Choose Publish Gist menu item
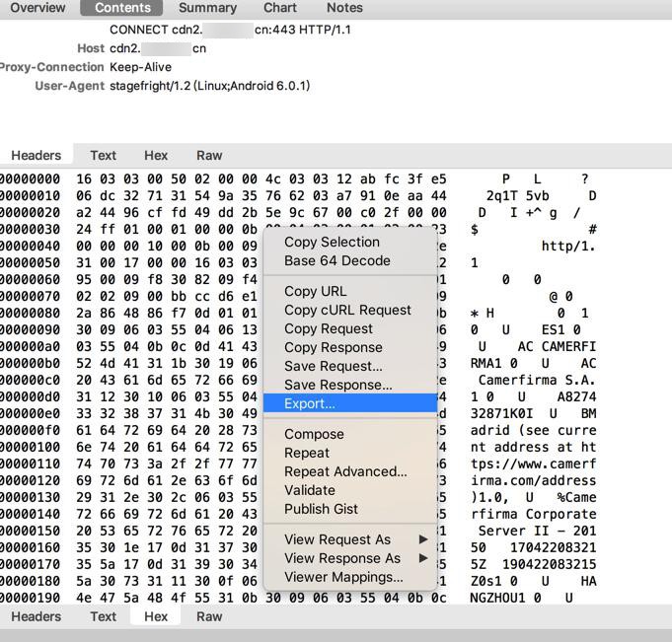Screen dimensions: 672x642 pos(350,509)
